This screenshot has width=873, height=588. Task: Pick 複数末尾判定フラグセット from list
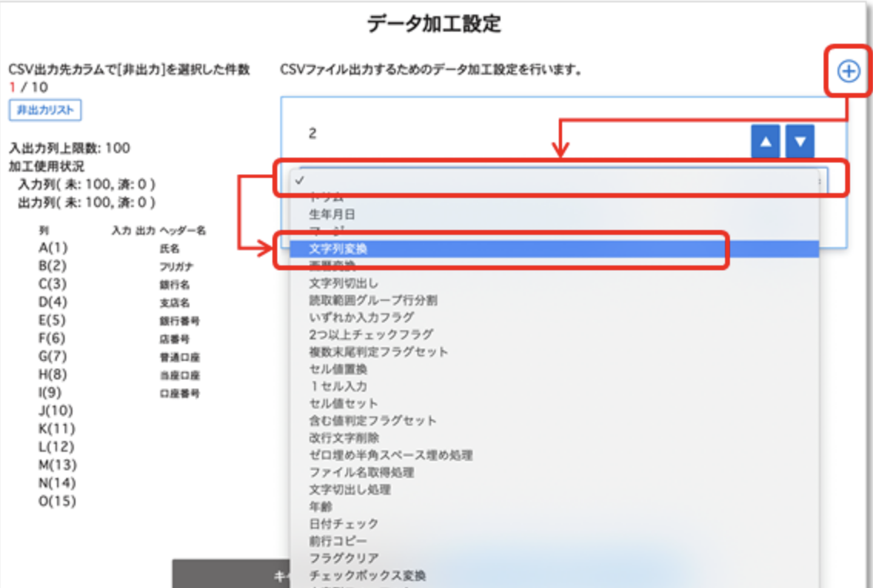click(x=378, y=352)
